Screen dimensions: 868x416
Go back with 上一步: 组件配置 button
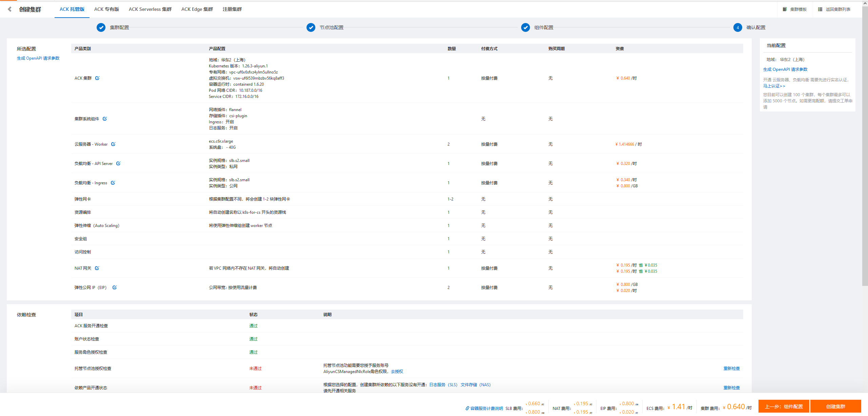point(784,407)
